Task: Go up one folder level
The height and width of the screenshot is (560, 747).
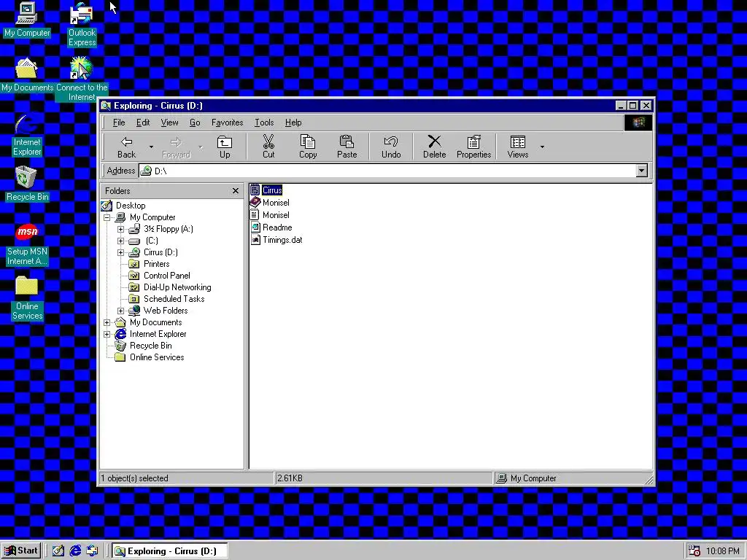Action: (225, 147)
